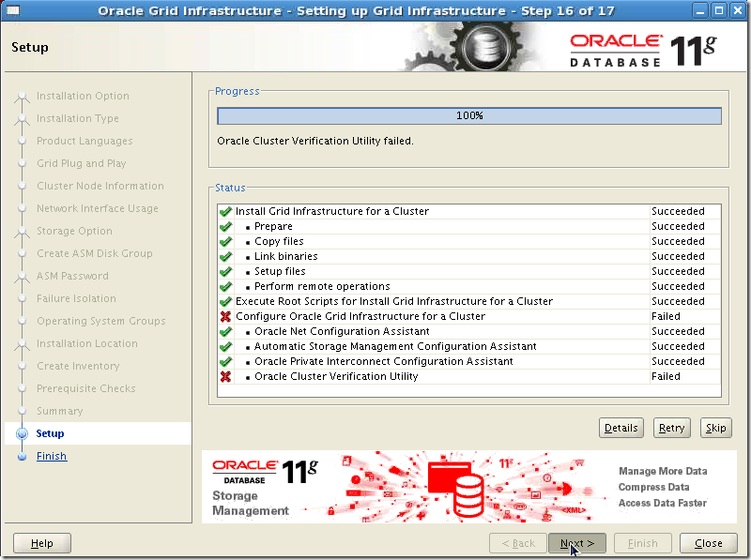Minimize the installer window
The image size is (751, 560).
(x=700, y=10)
